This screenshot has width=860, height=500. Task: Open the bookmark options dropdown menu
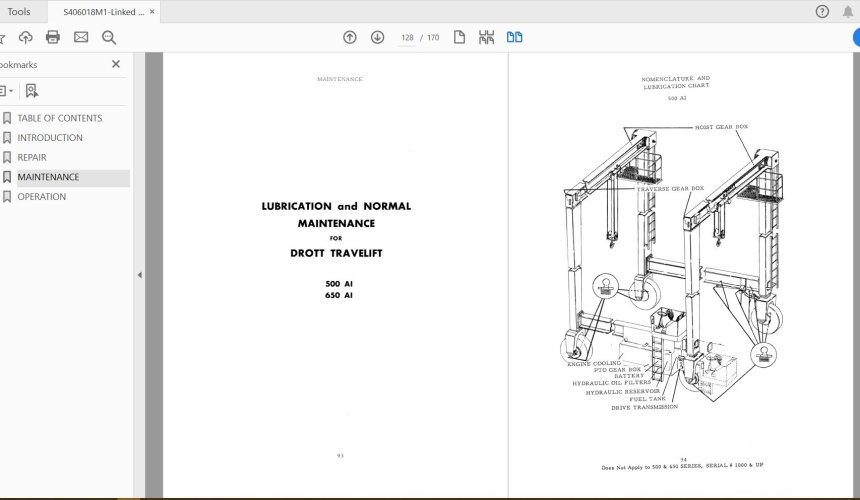(x=6, y=90)
